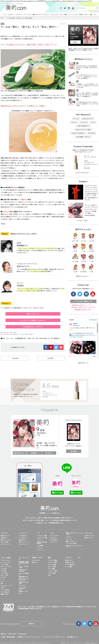The height and width of the screenshot is (644, 99).
Task: Open the スキンケア navigation menu item
Action: click(11, 14)
